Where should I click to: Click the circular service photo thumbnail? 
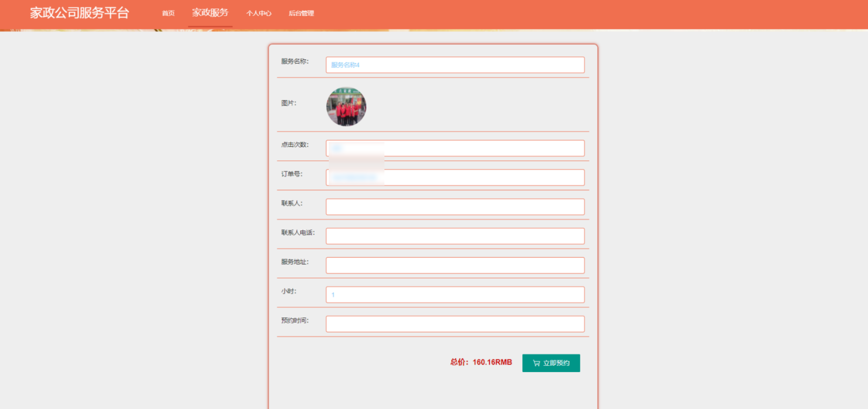[x=346, y=107]
